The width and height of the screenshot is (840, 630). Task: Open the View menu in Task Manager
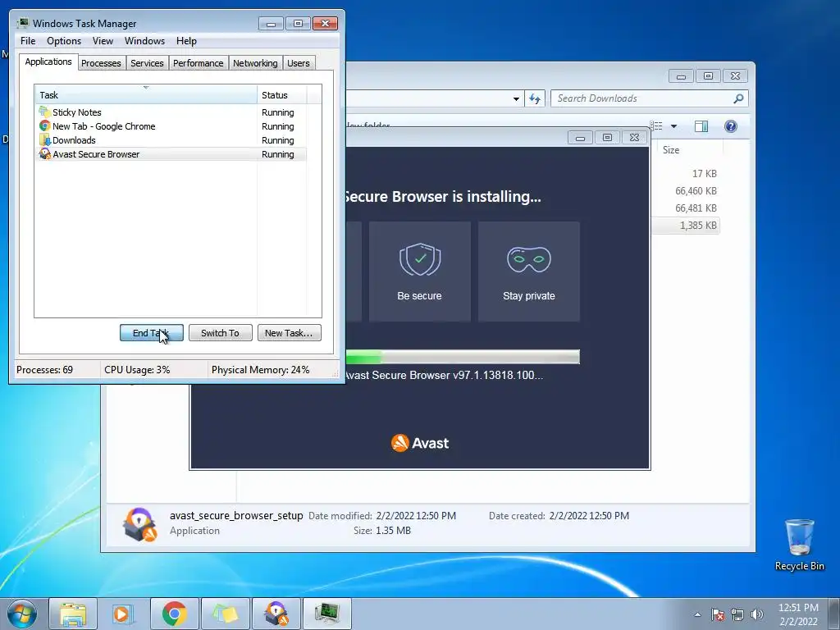103,41
